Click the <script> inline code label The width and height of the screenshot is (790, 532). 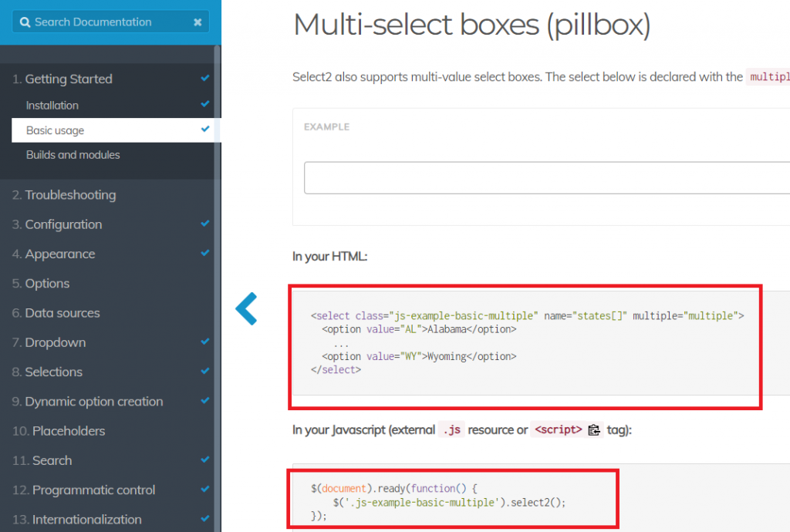coord(559,429)
